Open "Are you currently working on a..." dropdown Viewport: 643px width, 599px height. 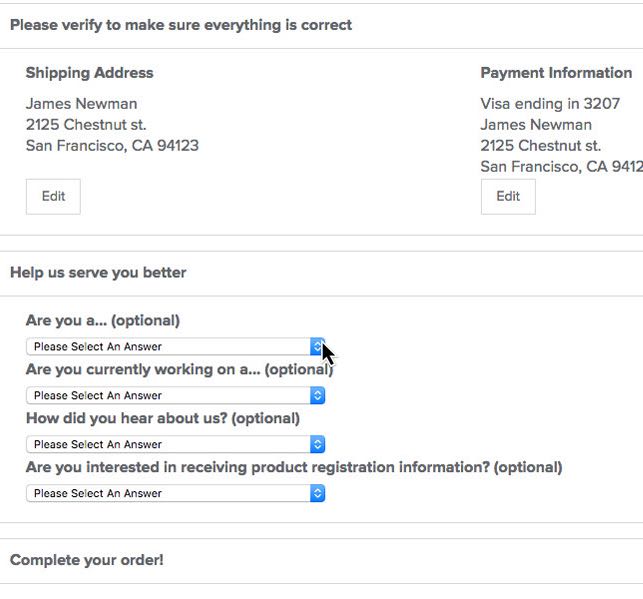tap(176, 395)
